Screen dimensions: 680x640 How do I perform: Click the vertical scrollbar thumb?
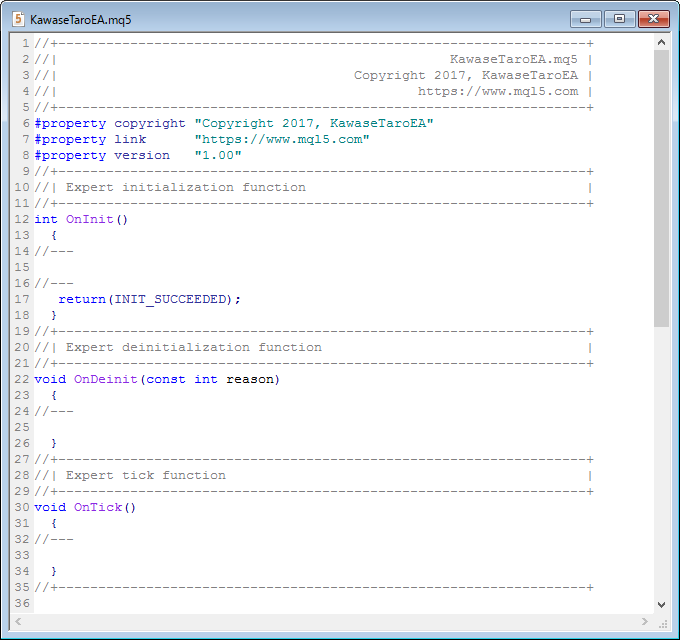(x=661, y=188)
